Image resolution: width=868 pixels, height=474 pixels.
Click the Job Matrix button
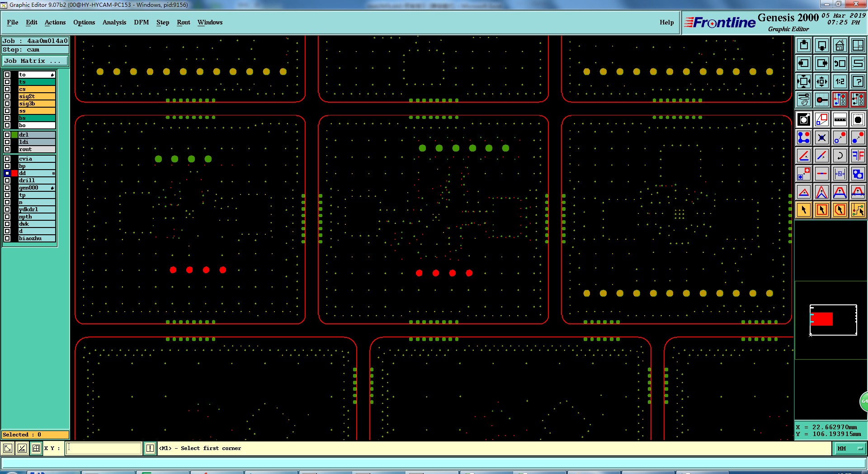[x=35, y=61]
